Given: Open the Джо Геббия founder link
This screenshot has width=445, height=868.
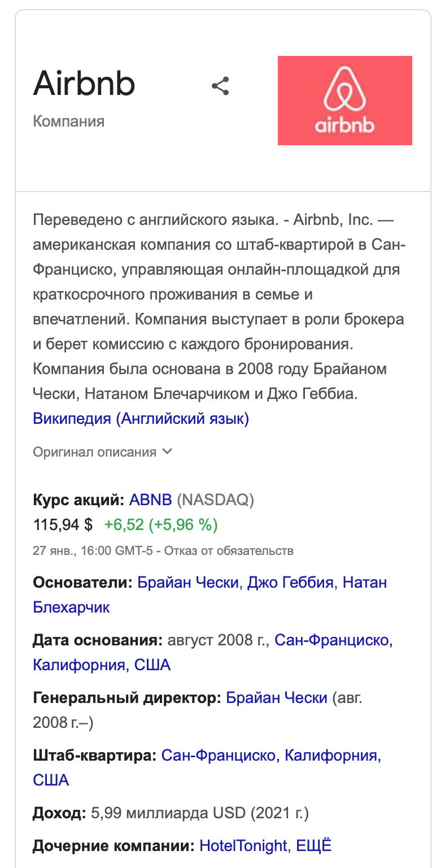Looking at the screenshot, I should (292, 582).
